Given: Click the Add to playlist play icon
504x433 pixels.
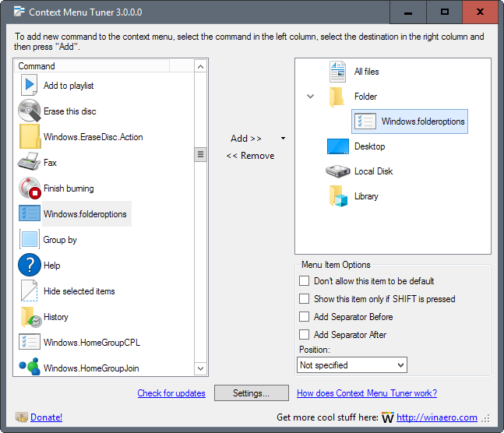Looking at the screenshot, I should pyautogui.click(x=30, y=85).
